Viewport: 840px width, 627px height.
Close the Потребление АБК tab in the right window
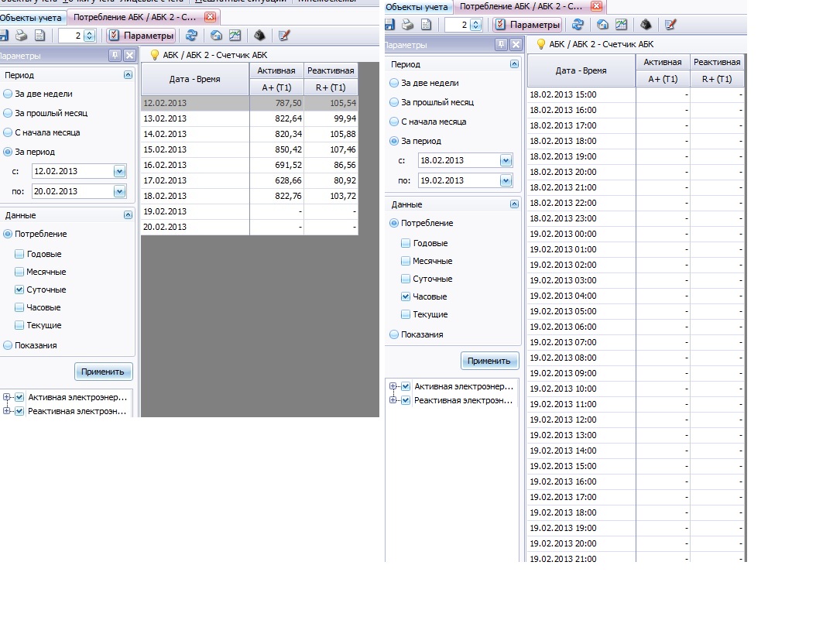coord(597,6)
